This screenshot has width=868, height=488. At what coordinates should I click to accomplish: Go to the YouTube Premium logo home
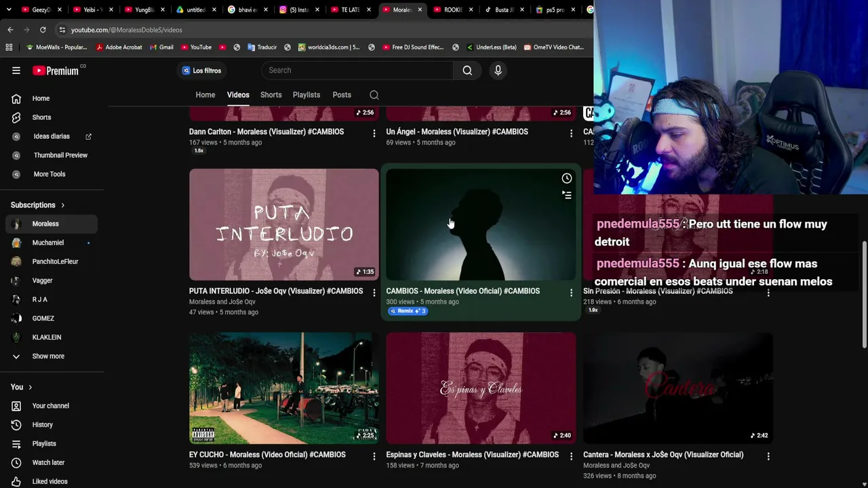[x=56, y=70]
